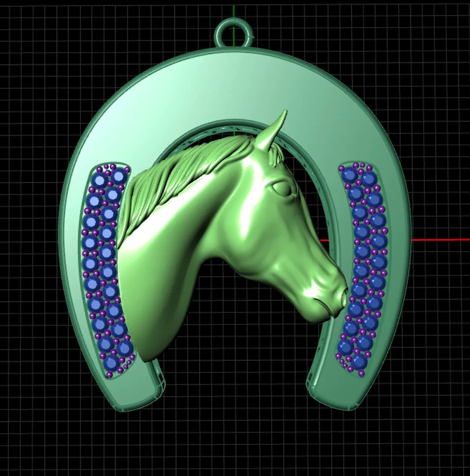Select the horse's pointed ear

tap(272, 130)
